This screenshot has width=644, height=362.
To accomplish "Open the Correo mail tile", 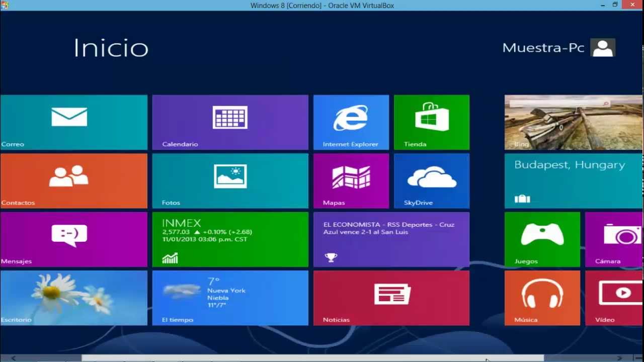I will click(x=73, y=122).
